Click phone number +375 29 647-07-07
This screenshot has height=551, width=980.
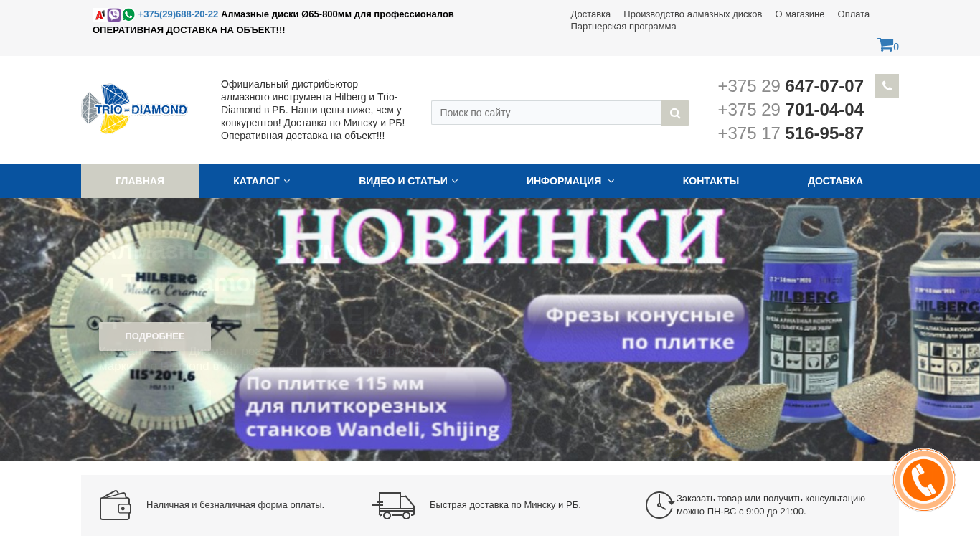pyautogui.click(x=791, y=86)
